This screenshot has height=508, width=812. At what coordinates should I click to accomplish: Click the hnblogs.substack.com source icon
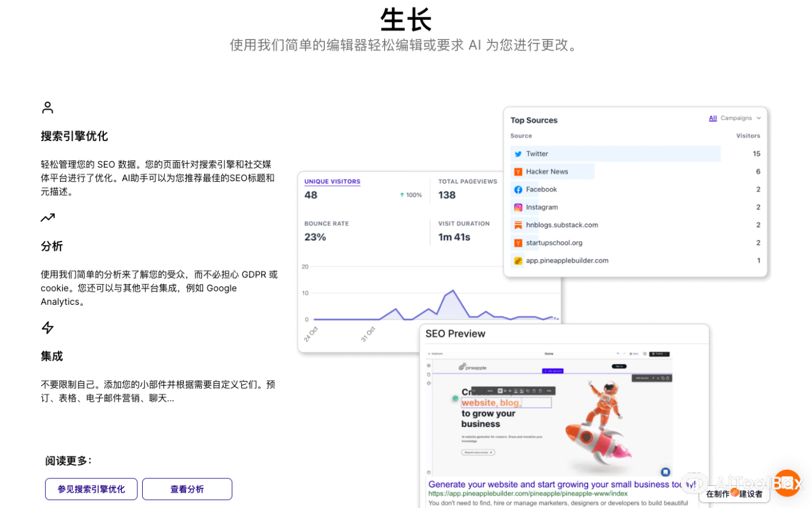point(518,225)
